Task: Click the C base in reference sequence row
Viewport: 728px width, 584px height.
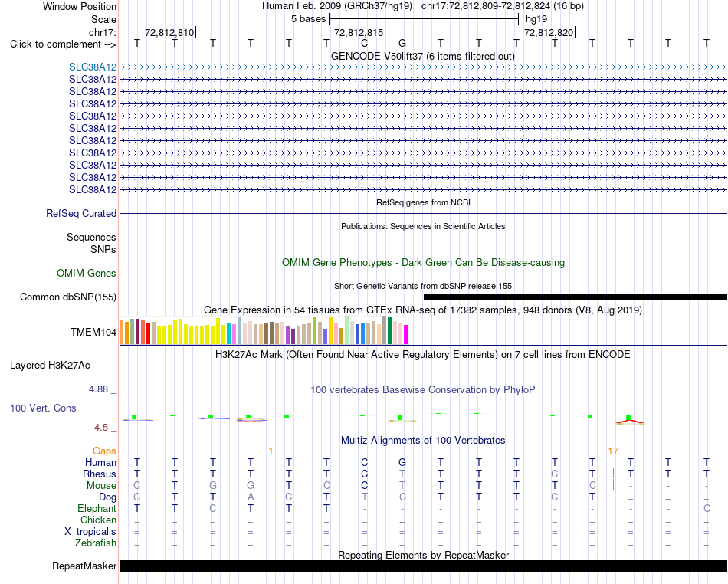Action: (x=365, y=43)
